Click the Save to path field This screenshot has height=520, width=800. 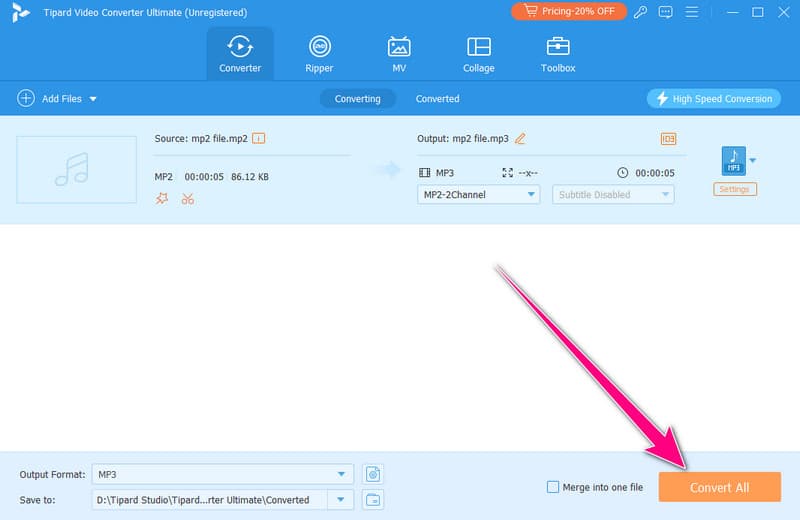coord(210,500)
